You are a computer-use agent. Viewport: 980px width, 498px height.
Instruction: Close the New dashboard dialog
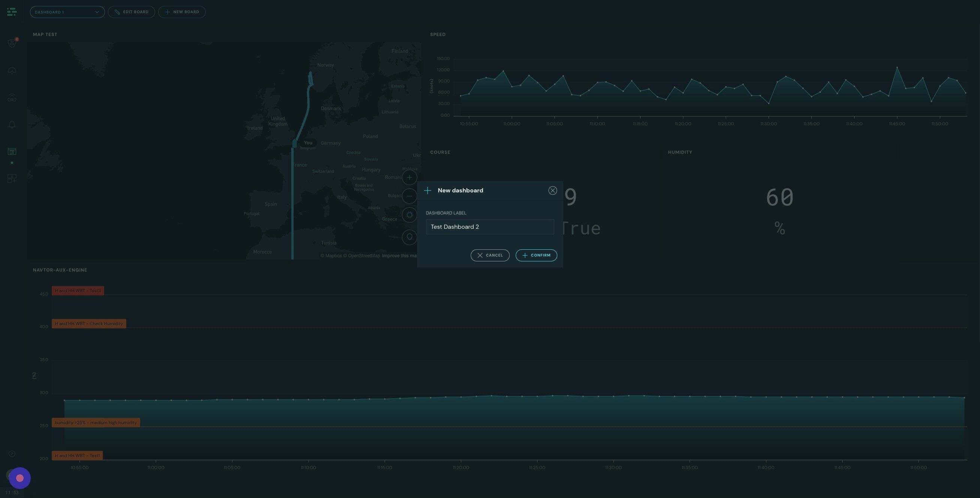click(x=552, y=190)
